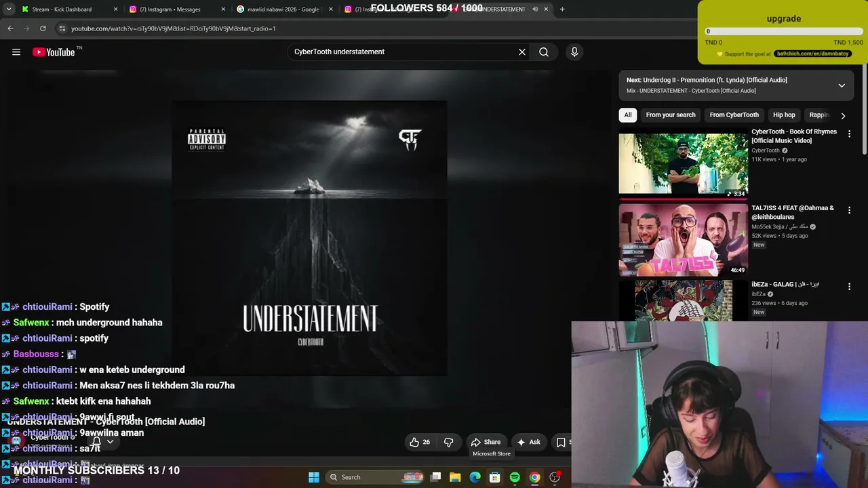Open options for TAL7ISS 4 video

(x=849, y=211)
